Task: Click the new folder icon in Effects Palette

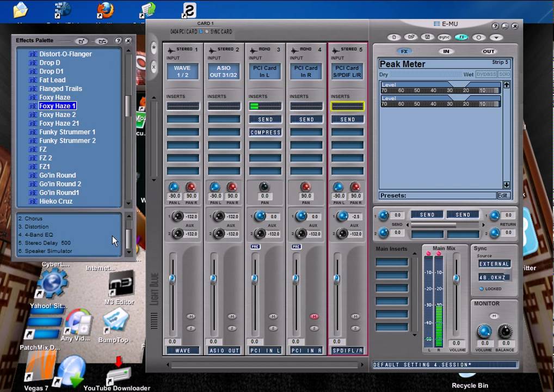Action: 81,41
